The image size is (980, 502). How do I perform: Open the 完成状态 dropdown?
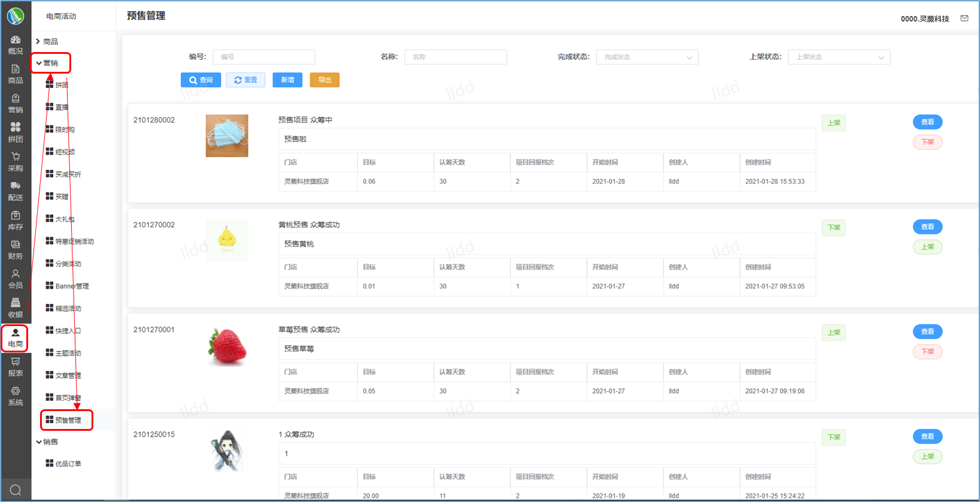[x=647, y=57]
